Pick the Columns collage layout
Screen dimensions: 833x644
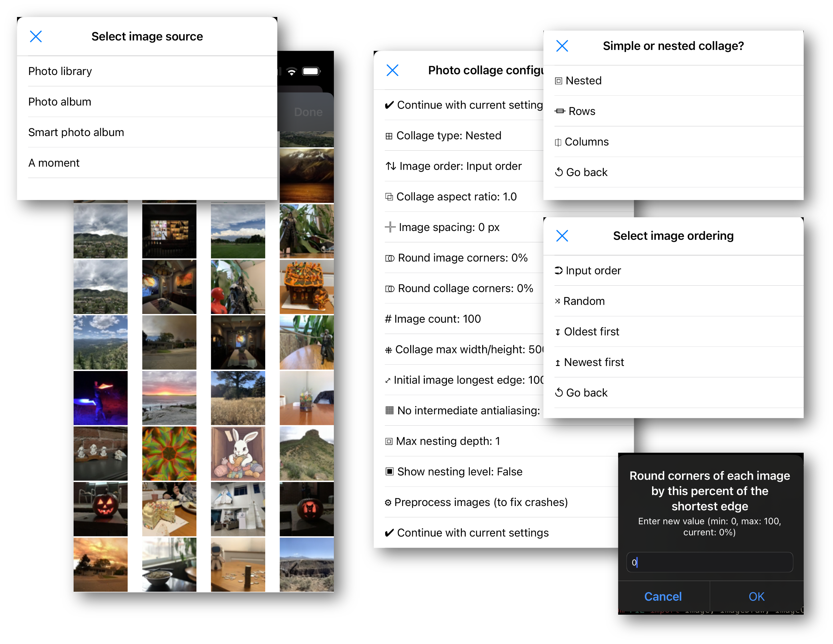[x=586, y=142]
